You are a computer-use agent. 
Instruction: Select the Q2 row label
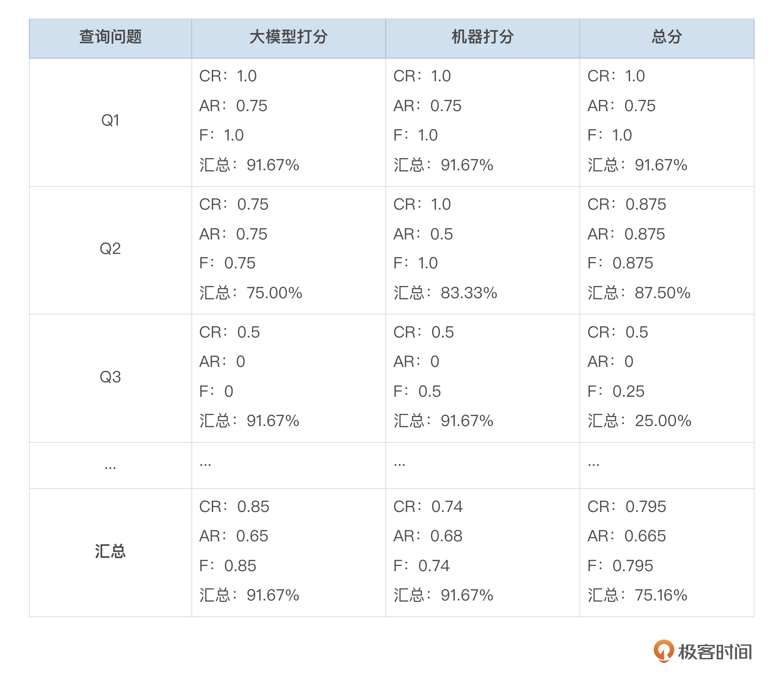point(110,249)
